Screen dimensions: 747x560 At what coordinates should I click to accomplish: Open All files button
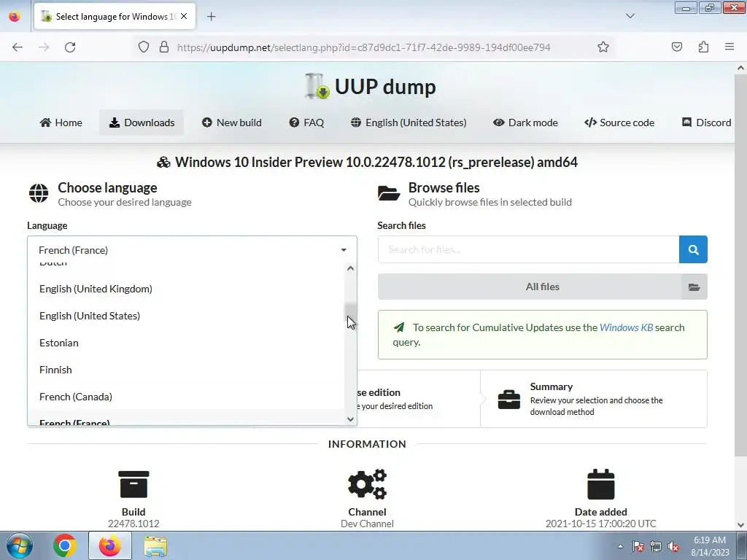point(542,287)
